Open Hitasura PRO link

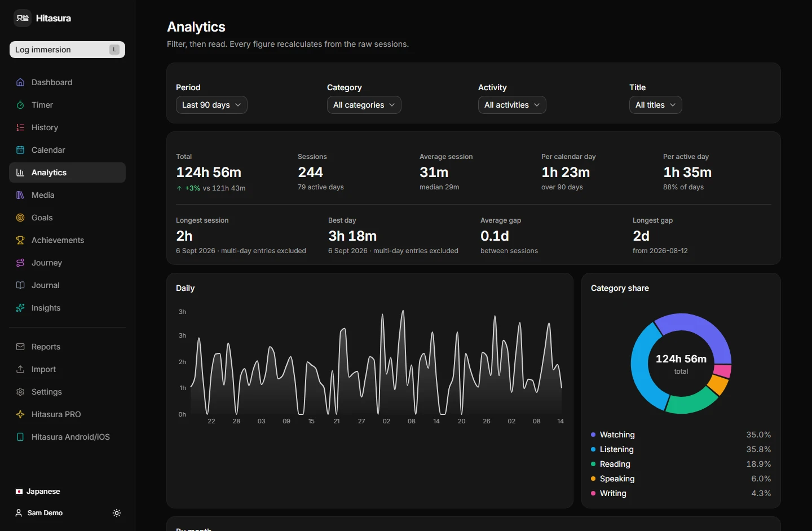67,414
